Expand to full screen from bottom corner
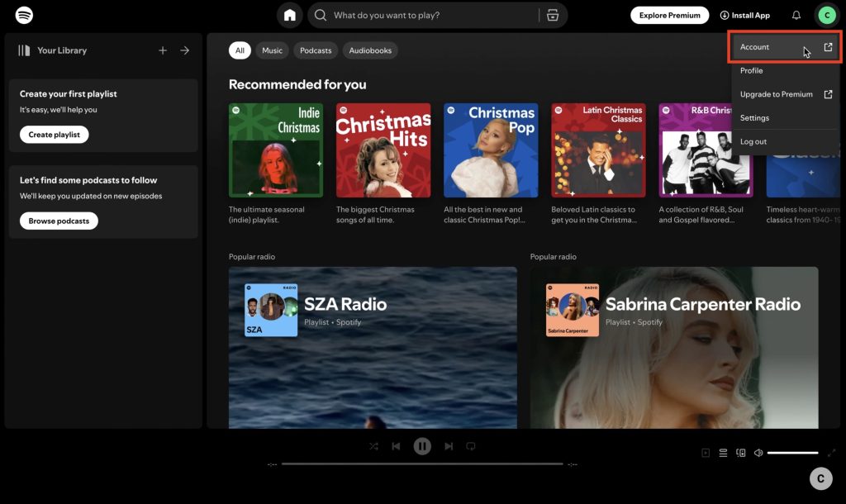 [832, 452]
